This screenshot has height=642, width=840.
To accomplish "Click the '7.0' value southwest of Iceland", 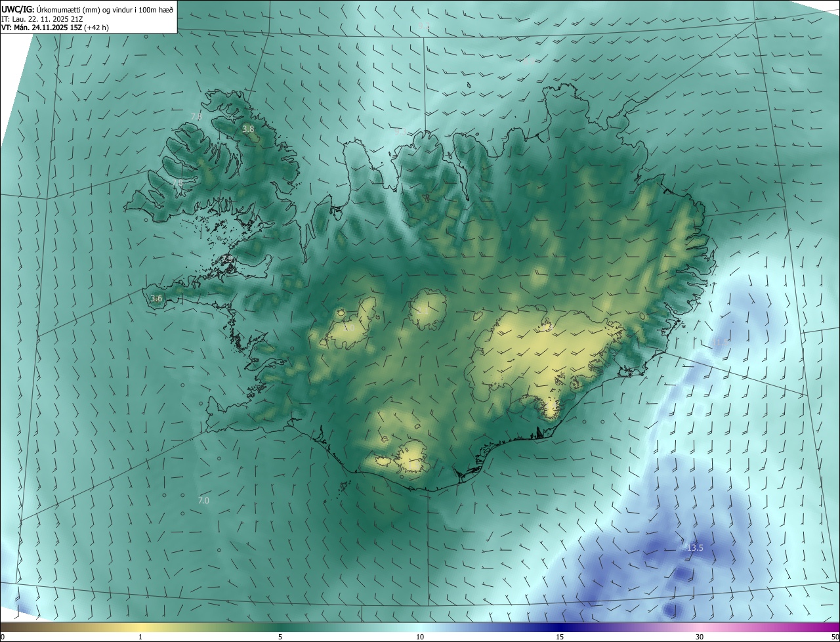I will [x=203, y=501].
